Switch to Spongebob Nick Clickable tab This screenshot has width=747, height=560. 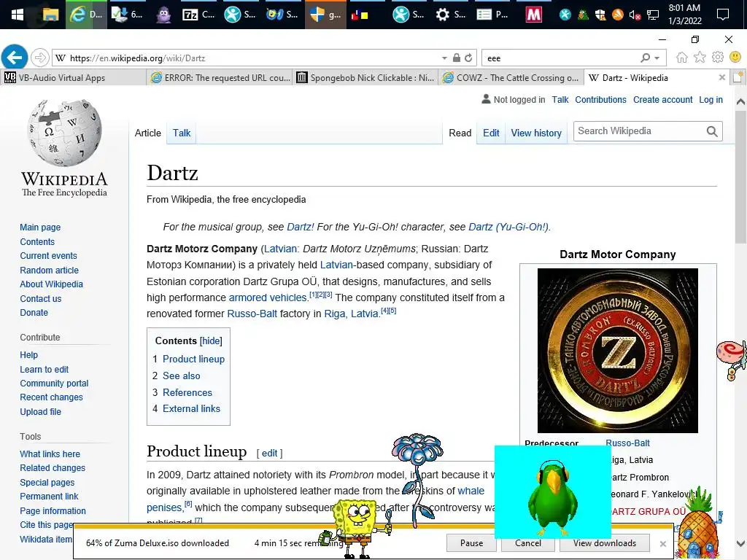click(x=365, y=77)
